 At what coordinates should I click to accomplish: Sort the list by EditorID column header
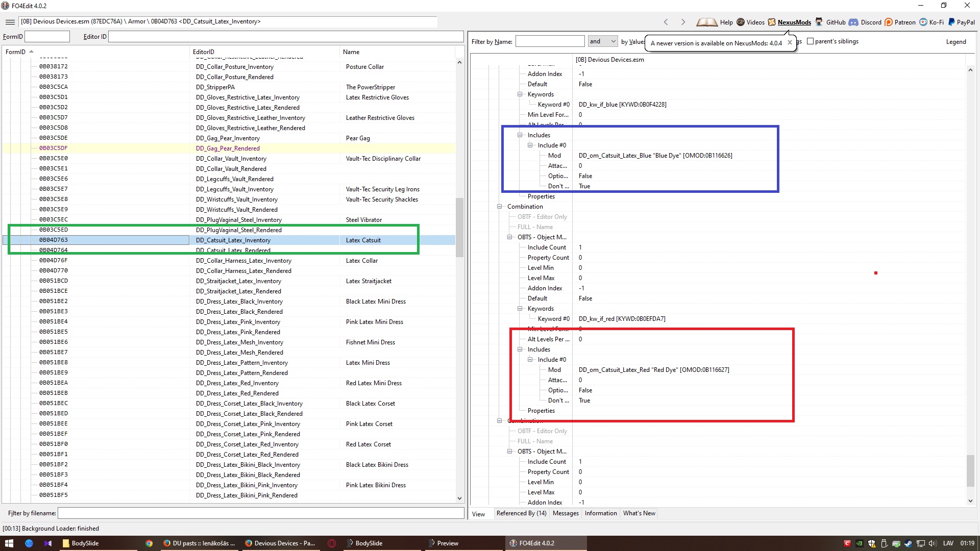point(264,52)
